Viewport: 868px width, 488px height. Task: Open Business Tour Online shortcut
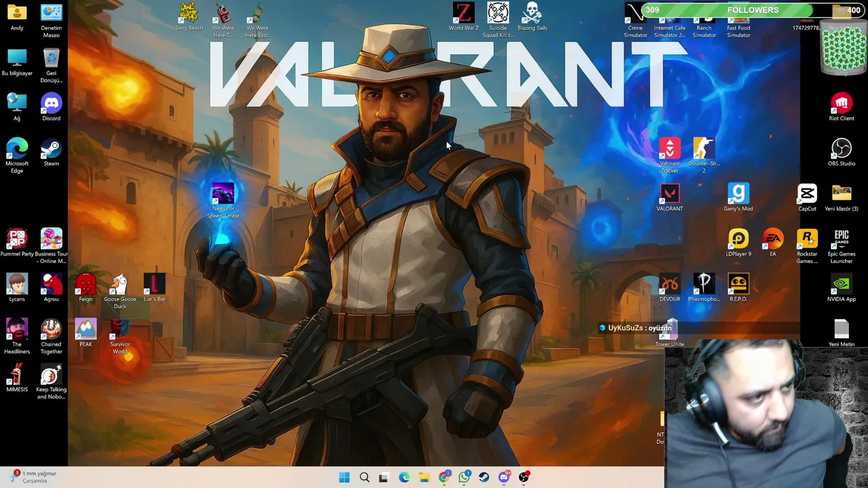point(51,247)
